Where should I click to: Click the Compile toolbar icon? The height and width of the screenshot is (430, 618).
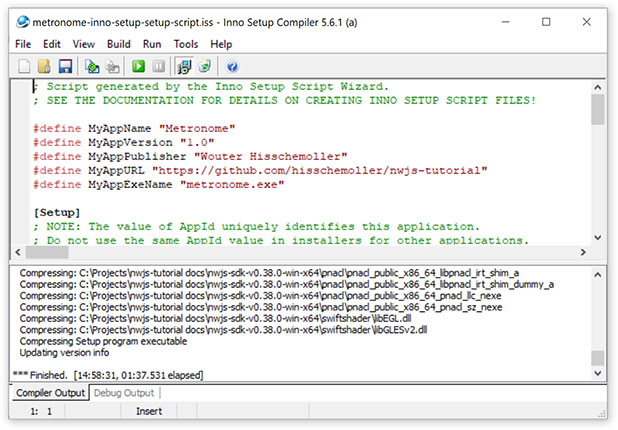pyautogui.click(x=92, y=66)
